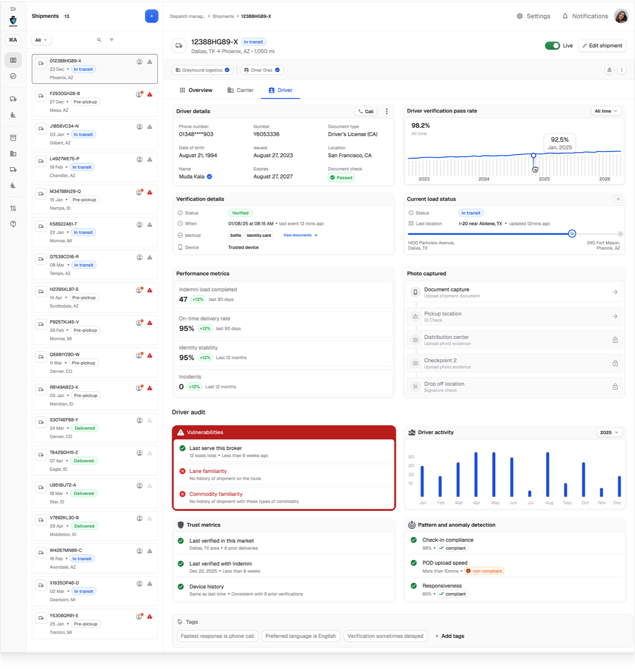This screenshot has width=635, height=672.
Task: Click Commodity familiarity vulnerability item
Action: pos(284,497)
